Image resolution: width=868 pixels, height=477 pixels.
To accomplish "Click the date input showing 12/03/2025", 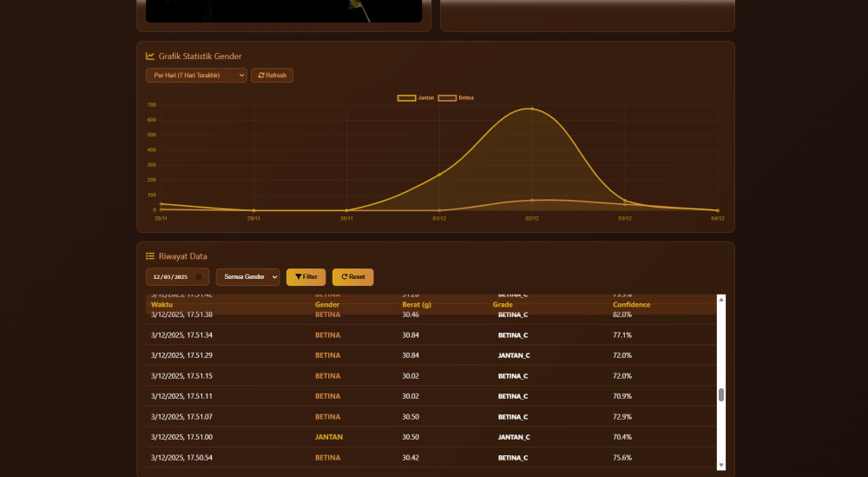I will [171, 277].
